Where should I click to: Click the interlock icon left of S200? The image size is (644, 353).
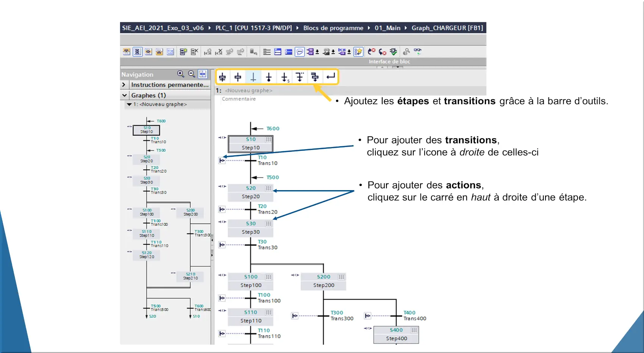[295, 275]
